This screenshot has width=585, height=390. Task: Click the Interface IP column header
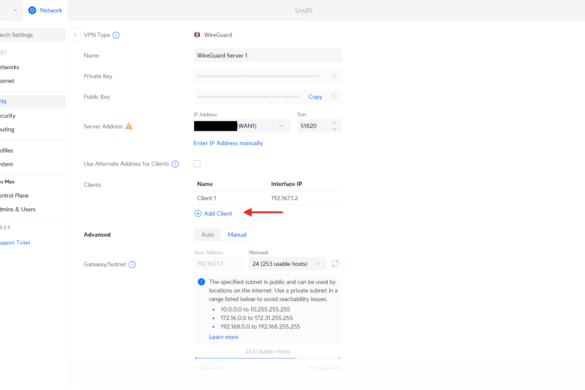point(287,184)
